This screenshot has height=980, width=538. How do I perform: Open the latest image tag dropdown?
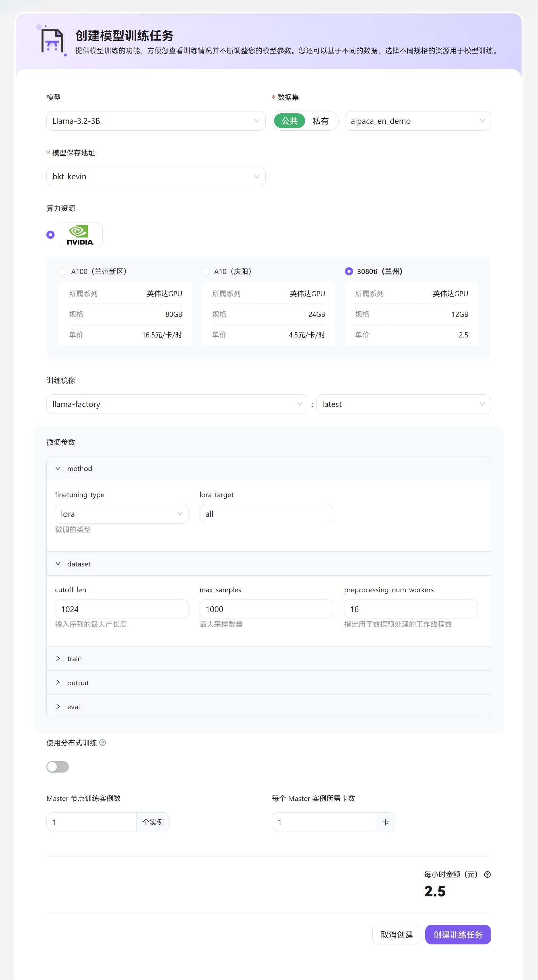(403, 404)
